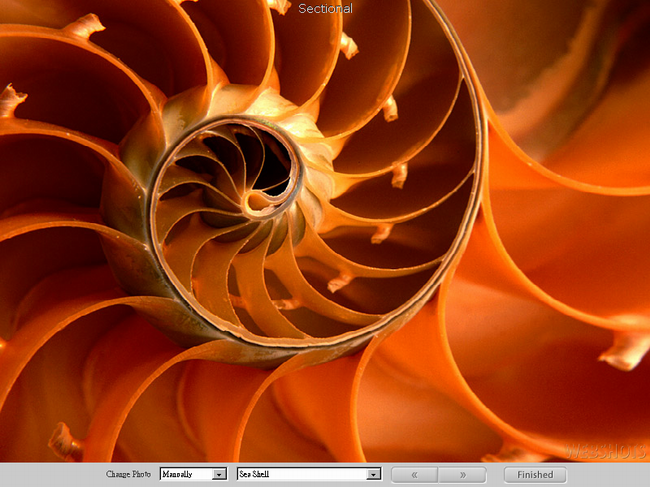650x487 pixels.
Task: Open the Sea Shell photo selection dropdown
Action: (x=302, y=475)
